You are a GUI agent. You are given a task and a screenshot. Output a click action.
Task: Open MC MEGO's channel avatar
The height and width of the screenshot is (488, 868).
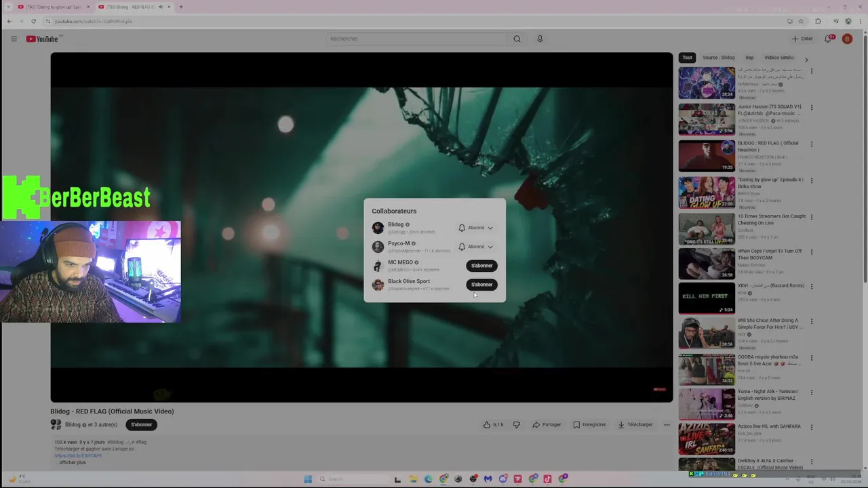[x=378, y=266]
